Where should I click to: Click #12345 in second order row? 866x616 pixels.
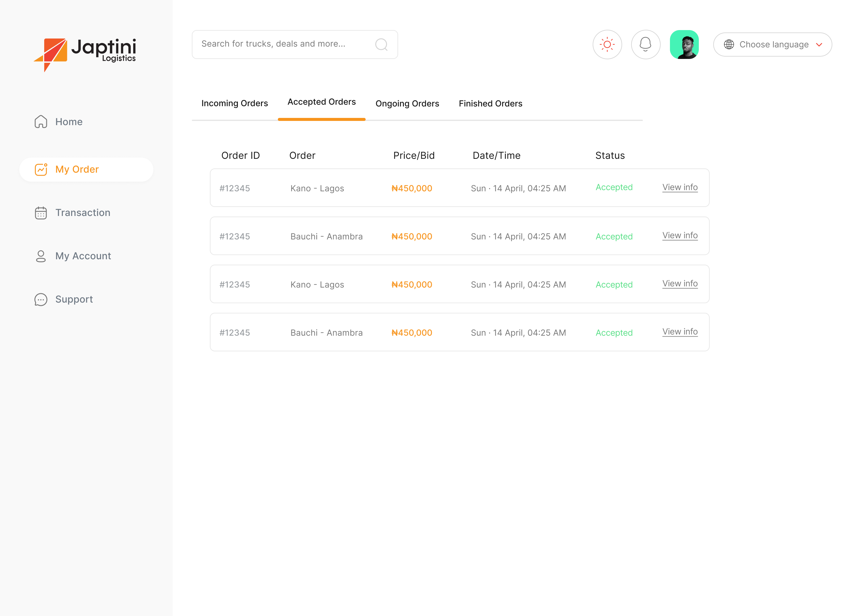click(235, 237)
